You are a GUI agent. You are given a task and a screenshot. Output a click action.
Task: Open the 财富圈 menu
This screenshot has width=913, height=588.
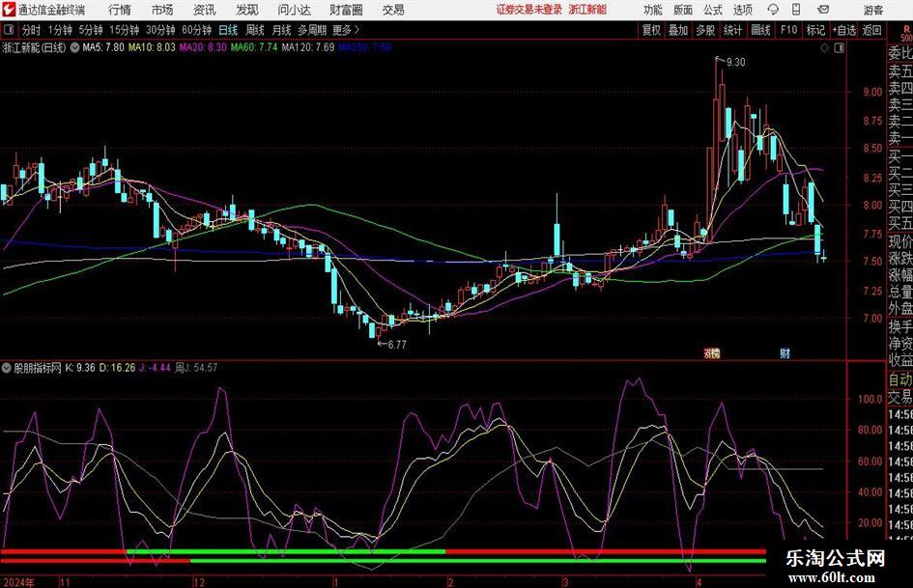tap(346, 10)
